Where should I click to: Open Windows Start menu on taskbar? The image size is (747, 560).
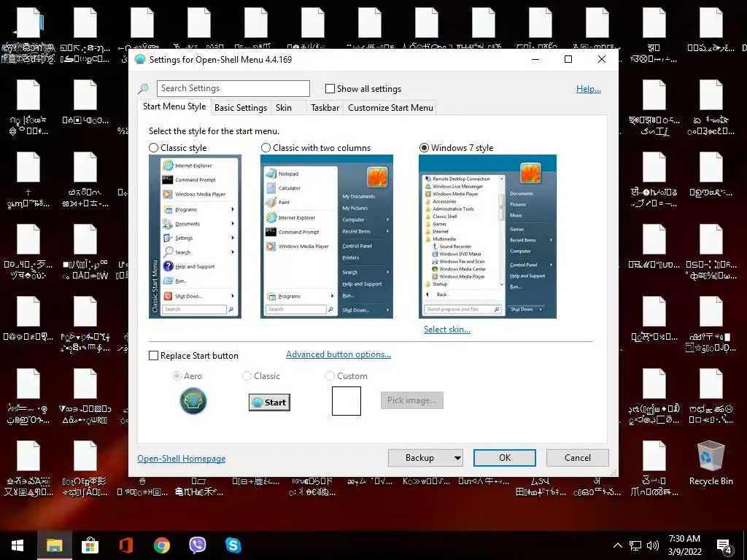click(x=18, y=545)
